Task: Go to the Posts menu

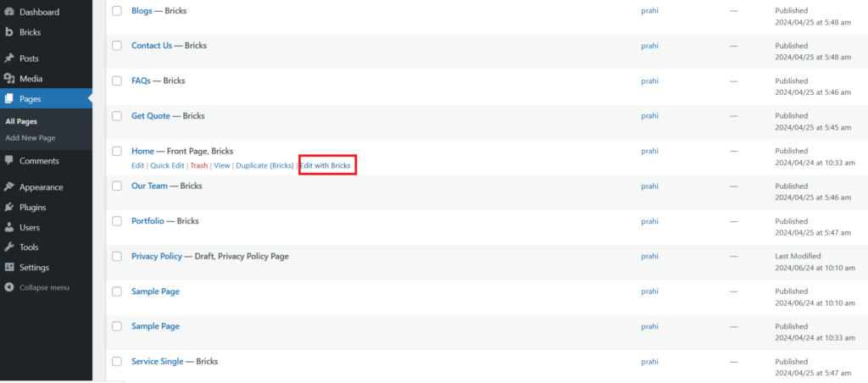Action: coord(47,58)
